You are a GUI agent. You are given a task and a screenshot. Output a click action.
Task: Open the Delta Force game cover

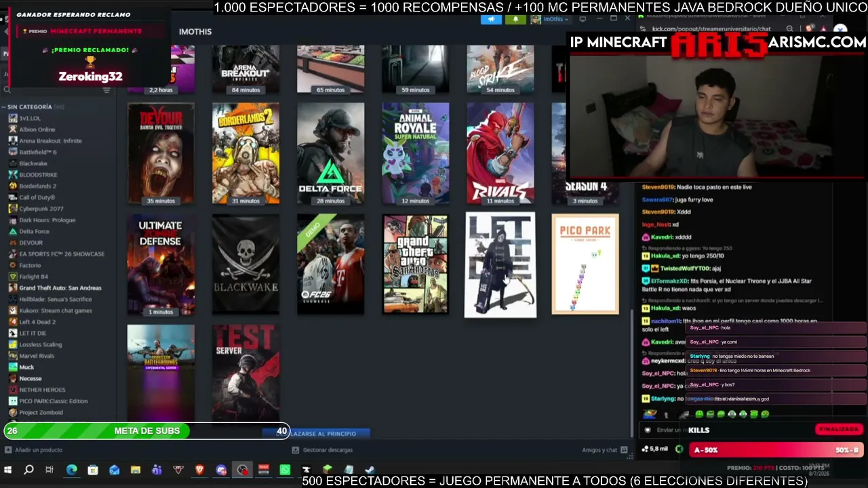coord(330,153)
